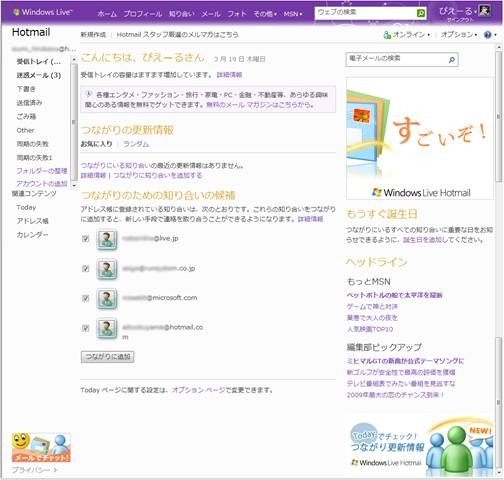Click the help question mark icon
This screenshot has height=480, width=504.
[x=487, y=35]
